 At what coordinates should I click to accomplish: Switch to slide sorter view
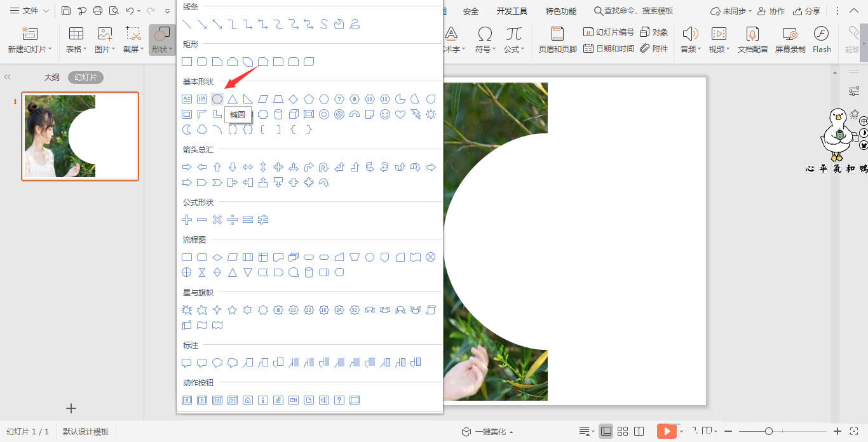(623, 431)
